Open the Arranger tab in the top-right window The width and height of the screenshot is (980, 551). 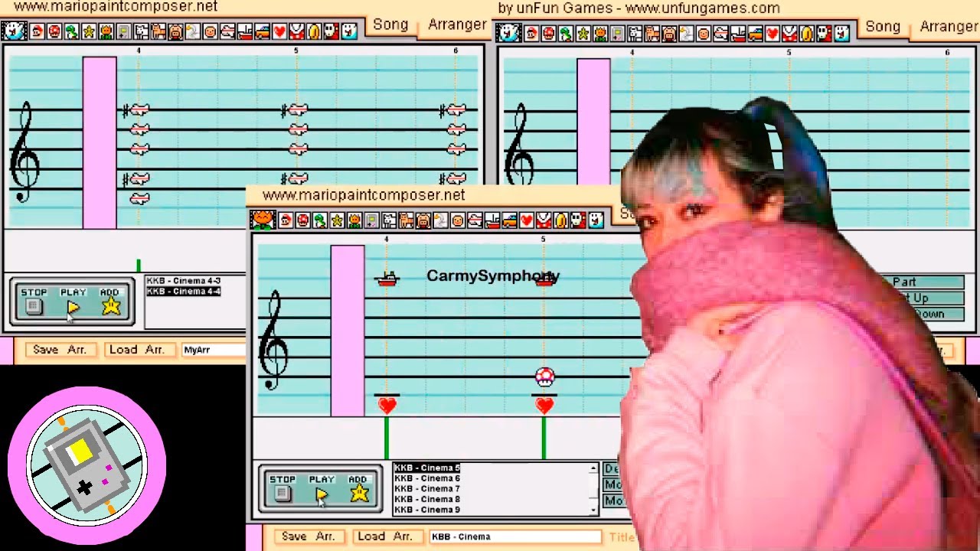coord(949,26)
